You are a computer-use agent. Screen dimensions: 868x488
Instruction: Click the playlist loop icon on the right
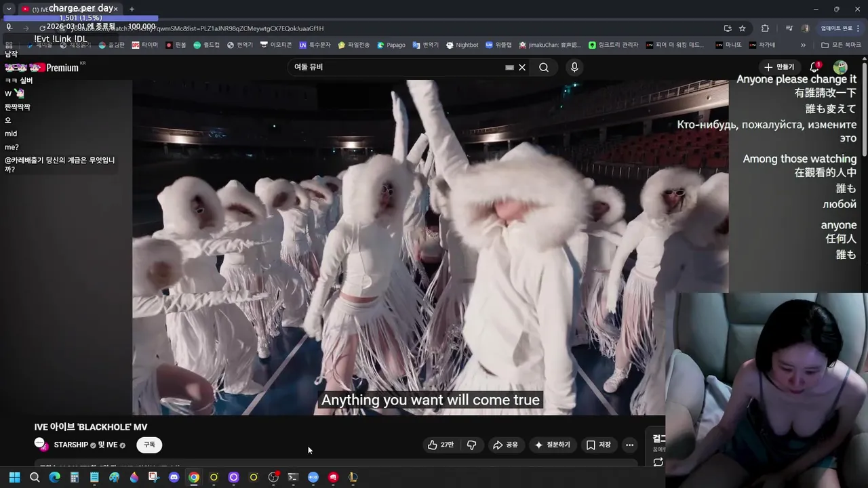pos(658,462)
